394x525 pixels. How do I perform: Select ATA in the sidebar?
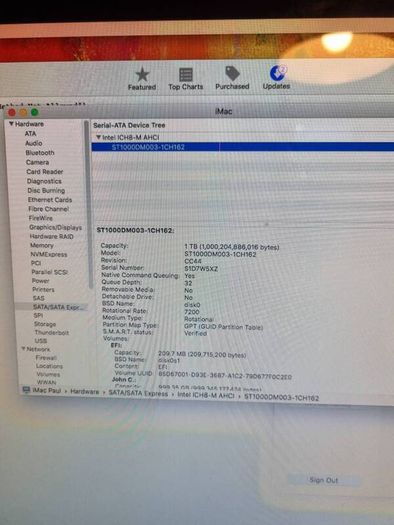30,133
